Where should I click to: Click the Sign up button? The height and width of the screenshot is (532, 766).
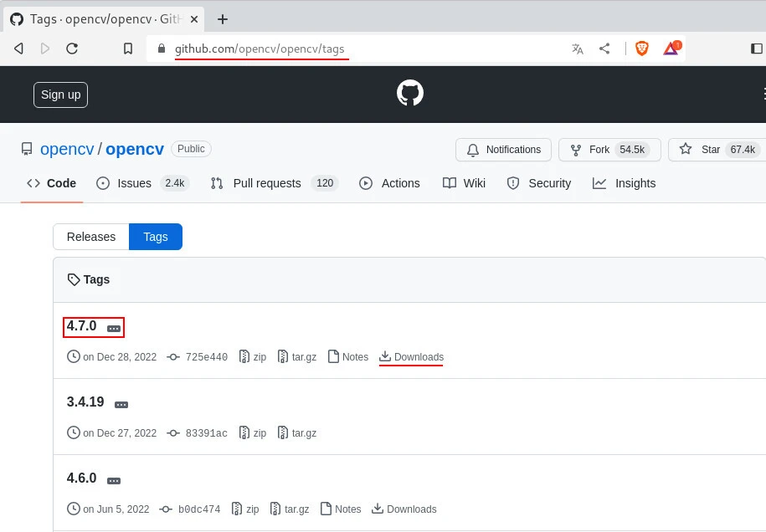(x=59, y=95)
